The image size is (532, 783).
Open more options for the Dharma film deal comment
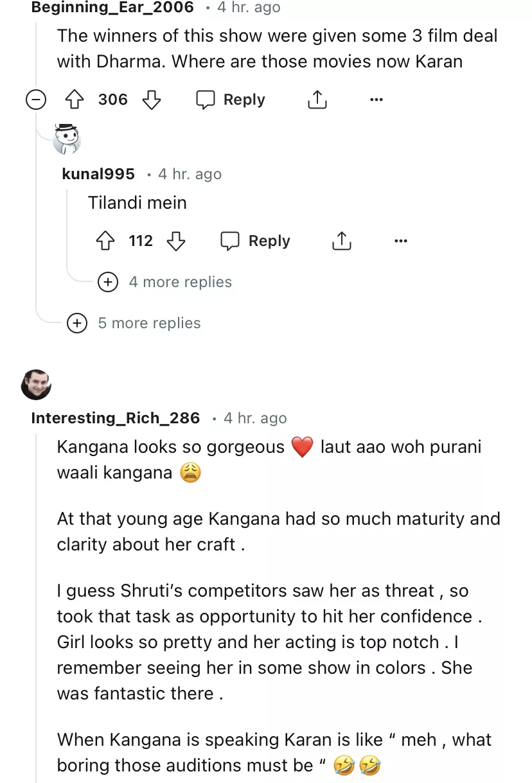pyautogui.click(x=377, y=100)
